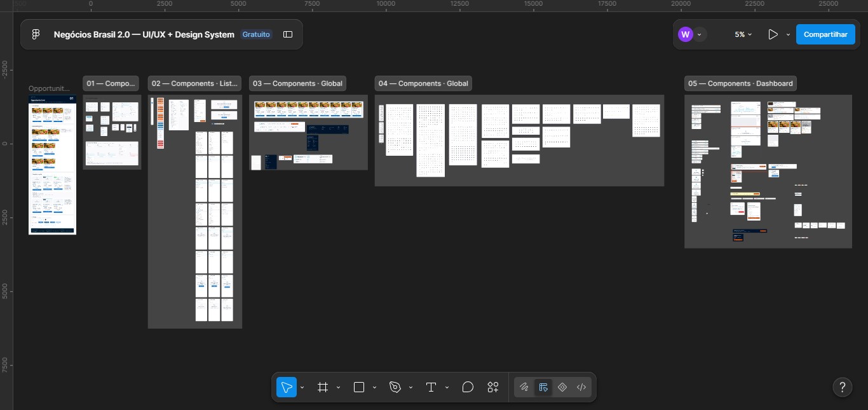Select the 02 — Components · List... section label

(195, 83)
